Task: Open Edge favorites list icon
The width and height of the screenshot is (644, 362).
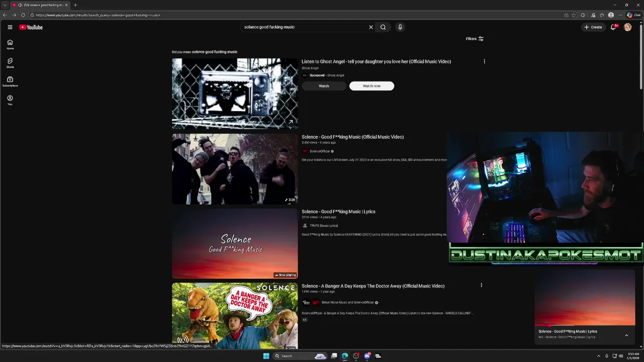Action: coord(602,15)
